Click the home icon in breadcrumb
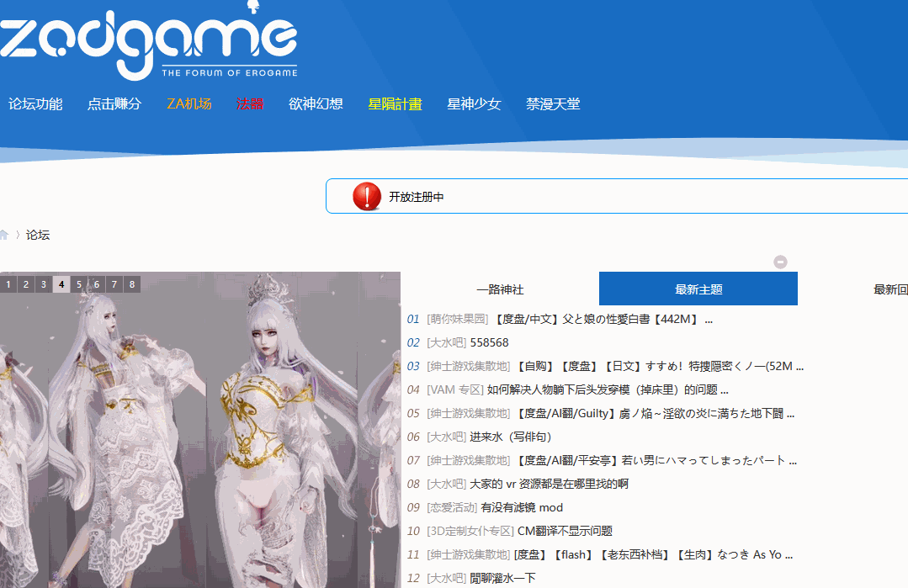The height and width of the screenshot is (588, 908). 3,235
